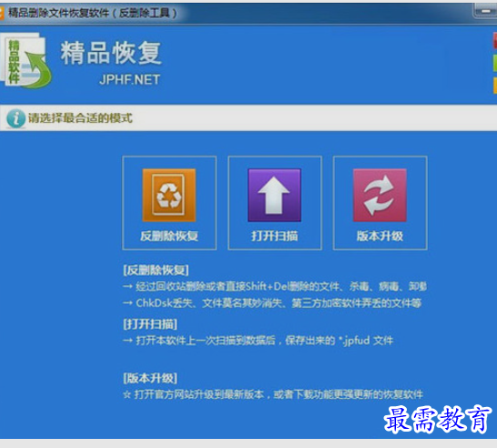The height and width of the screenshot is (448, 497).
Task: Click the orange app icon in title bar
Action: coord(2,13)
